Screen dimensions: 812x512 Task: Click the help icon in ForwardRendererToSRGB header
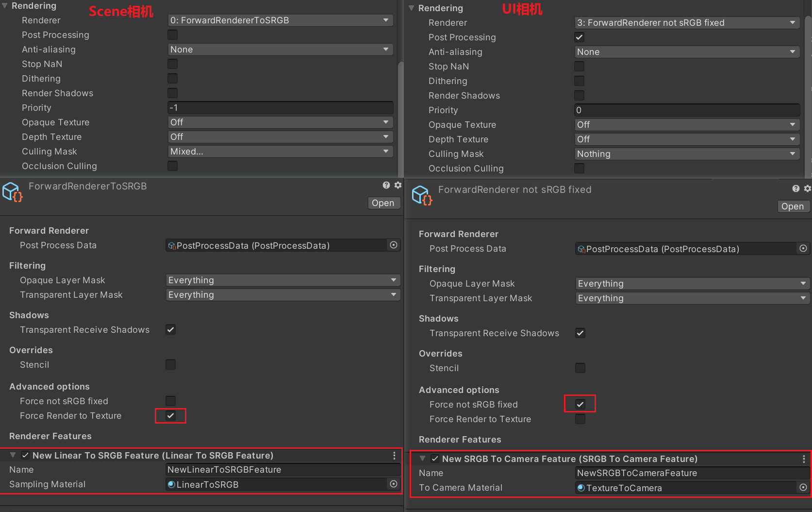click(386, 185)
